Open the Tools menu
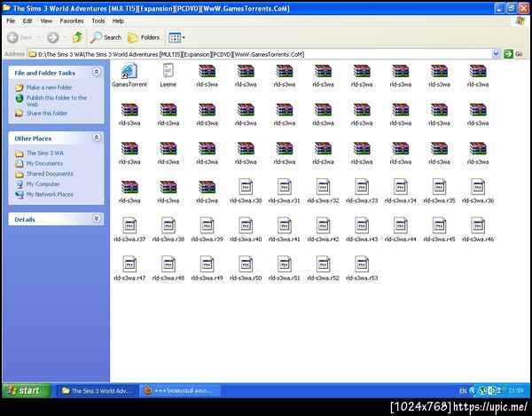This screenshot has width=532, height=416. 98,21
